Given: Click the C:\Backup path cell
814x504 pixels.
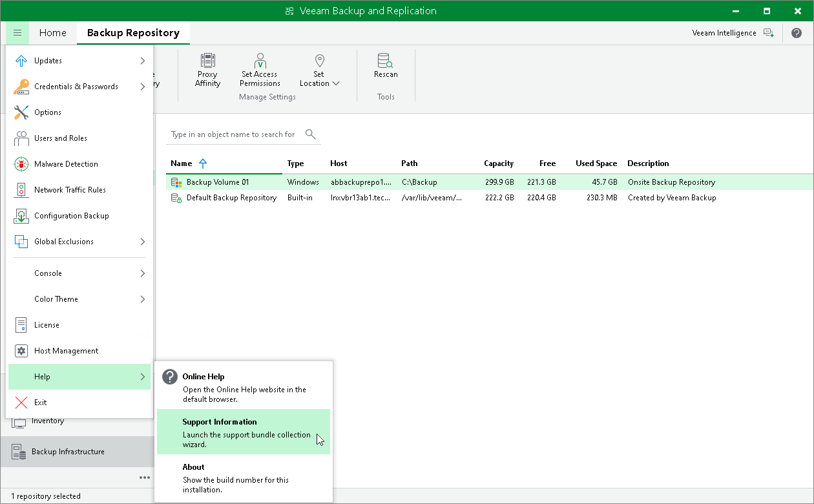Looking at the screenshot, I should [x=419, y=182].
